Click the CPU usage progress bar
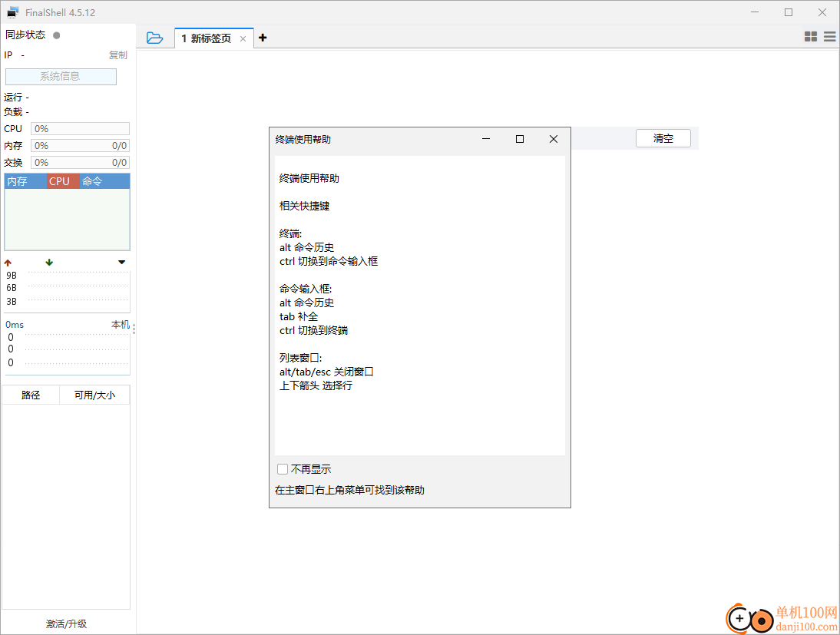The image size is (840, 635). click(81, 128)
